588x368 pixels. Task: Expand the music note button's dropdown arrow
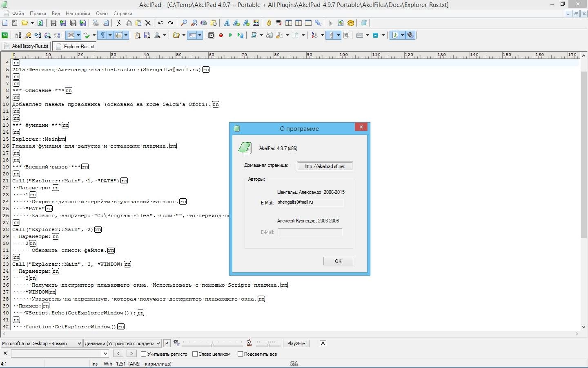point(402,35)
